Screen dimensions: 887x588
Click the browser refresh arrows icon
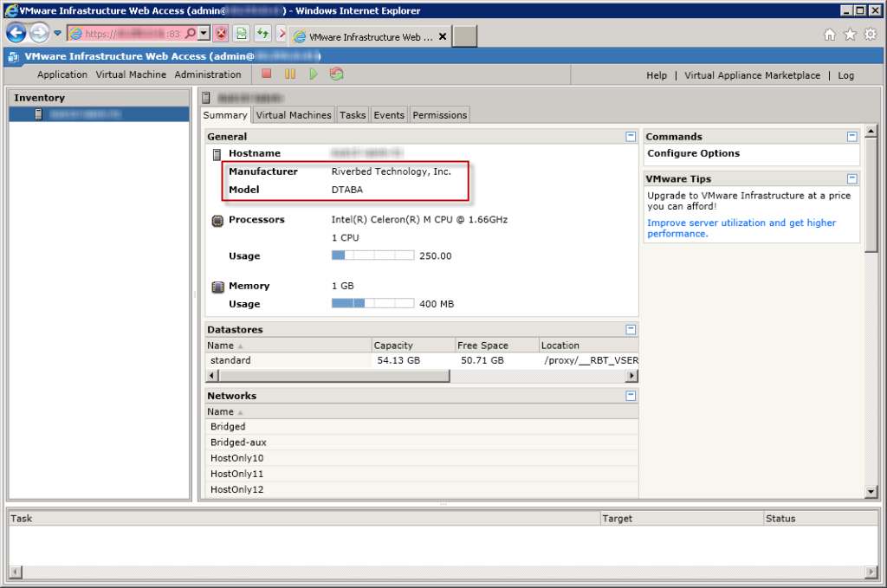(262, 34)
